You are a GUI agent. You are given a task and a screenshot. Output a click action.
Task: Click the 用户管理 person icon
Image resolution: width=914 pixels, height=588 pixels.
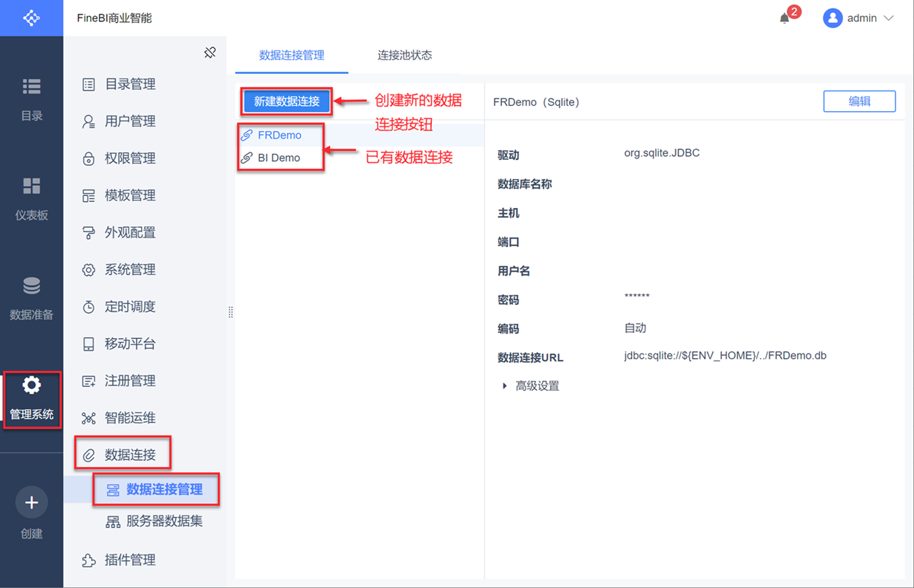[89, 122]
